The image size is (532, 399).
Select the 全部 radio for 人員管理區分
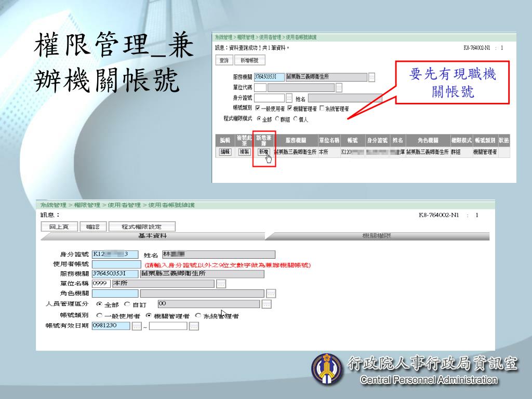[99, 304]
